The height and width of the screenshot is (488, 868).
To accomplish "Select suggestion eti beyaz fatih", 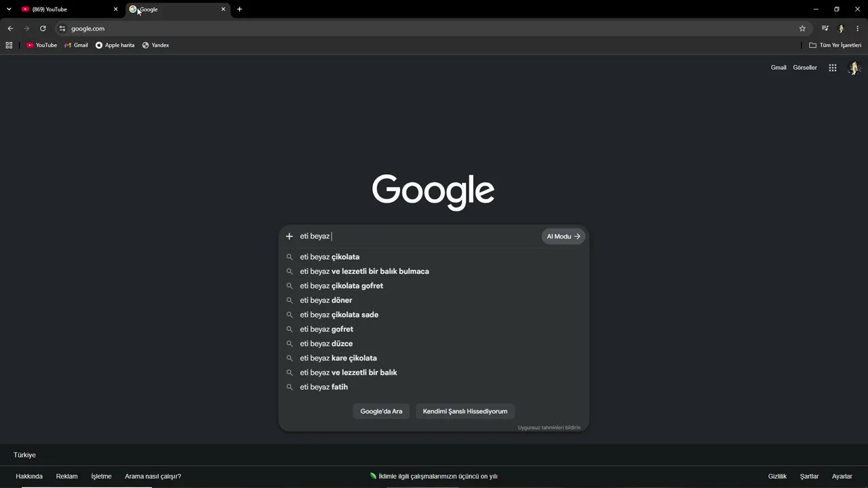I will tap(434, 387).
